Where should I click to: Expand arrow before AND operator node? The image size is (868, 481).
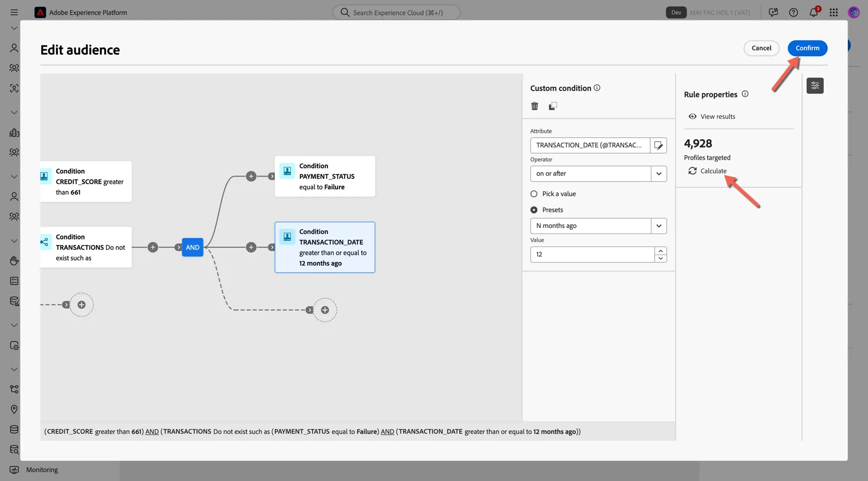pos(178,247)
